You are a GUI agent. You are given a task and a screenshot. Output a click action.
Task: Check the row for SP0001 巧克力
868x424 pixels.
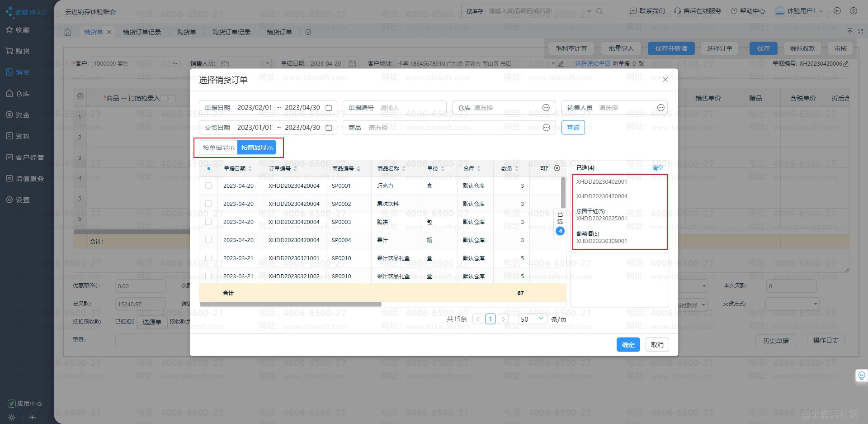point(208,186)
